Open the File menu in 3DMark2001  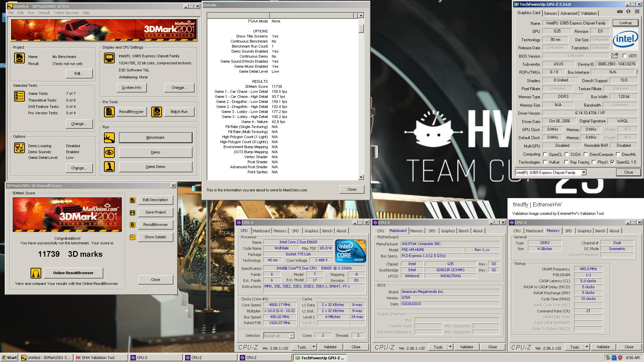[11, 13]
